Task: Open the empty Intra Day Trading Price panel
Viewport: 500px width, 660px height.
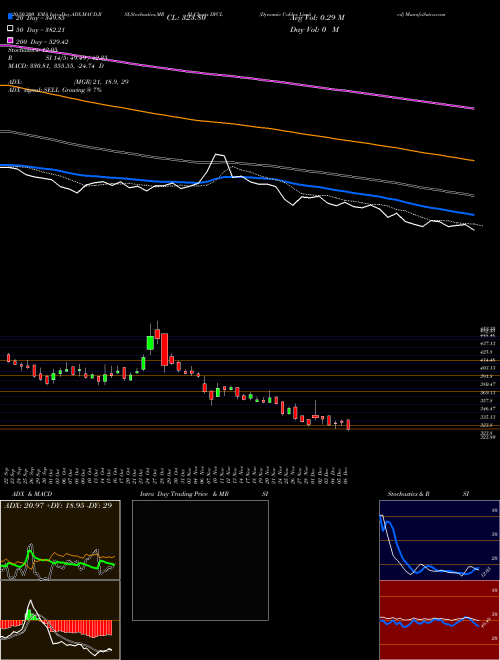Action: pyautogui.click(x=200, y=560)
